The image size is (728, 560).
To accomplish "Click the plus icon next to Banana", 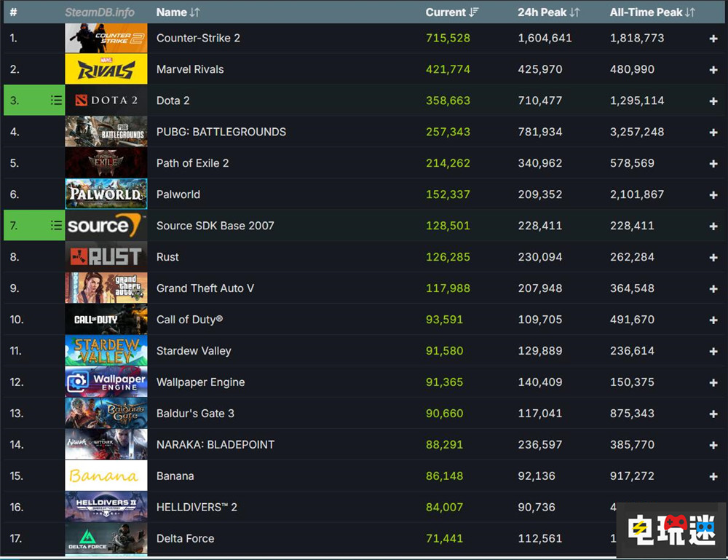I will (x=713, y=477).
